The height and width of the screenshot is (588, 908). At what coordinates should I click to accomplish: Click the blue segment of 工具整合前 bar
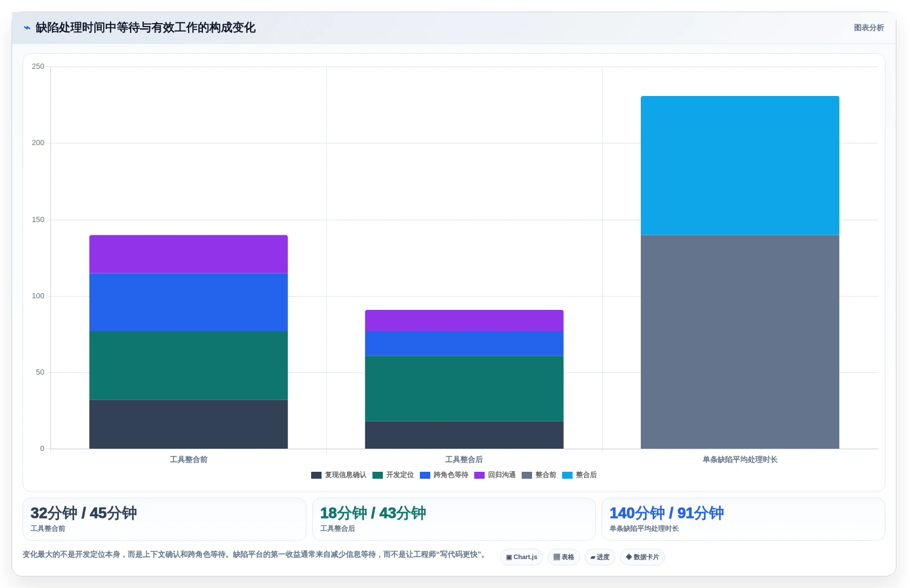(x=189, y=302)
